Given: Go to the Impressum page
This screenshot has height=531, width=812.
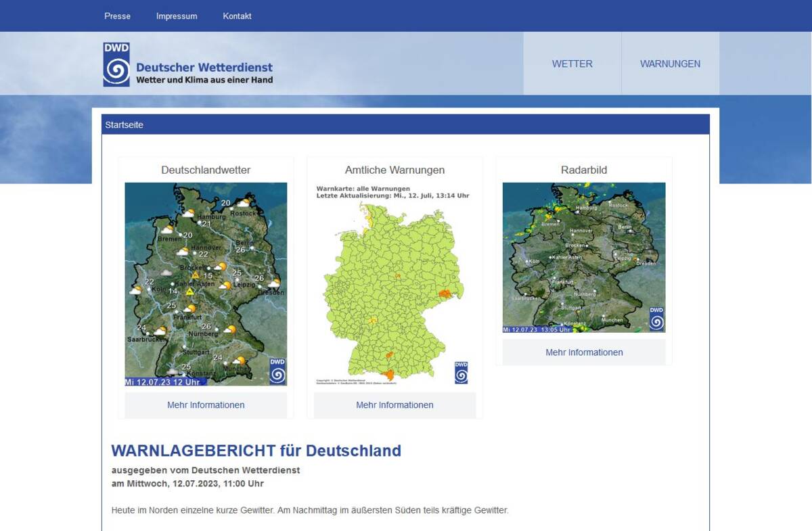Looking at the screenshot, I should coord(177,16).
